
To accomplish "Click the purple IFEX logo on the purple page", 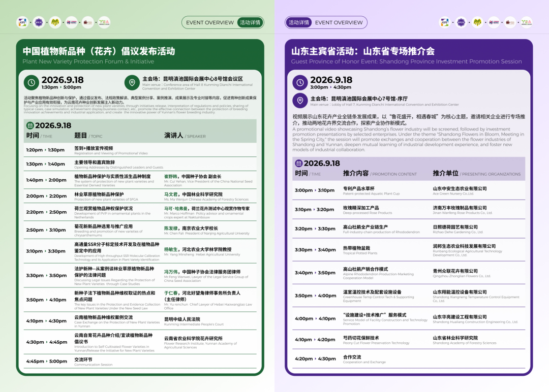I will 461,22.
